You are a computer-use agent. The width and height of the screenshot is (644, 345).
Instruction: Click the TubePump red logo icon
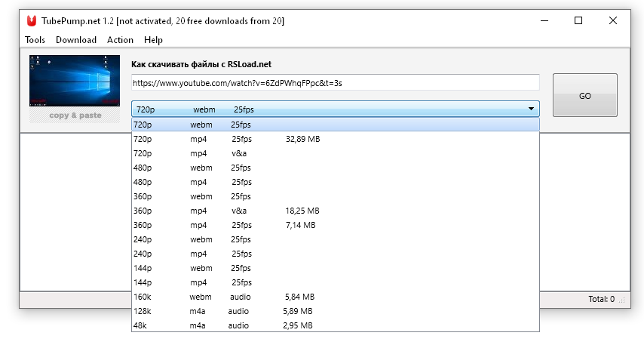tap(32, 21)
